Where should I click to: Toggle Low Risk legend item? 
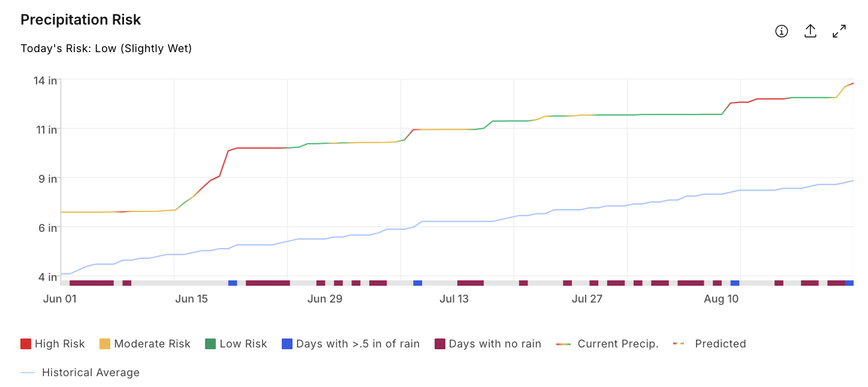coord(236,344)
